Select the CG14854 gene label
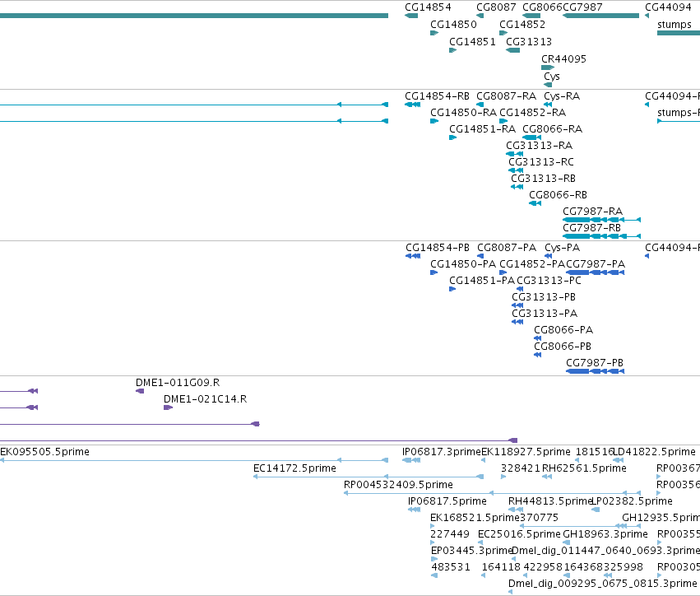The image size is (700, 596). point(428,7)
